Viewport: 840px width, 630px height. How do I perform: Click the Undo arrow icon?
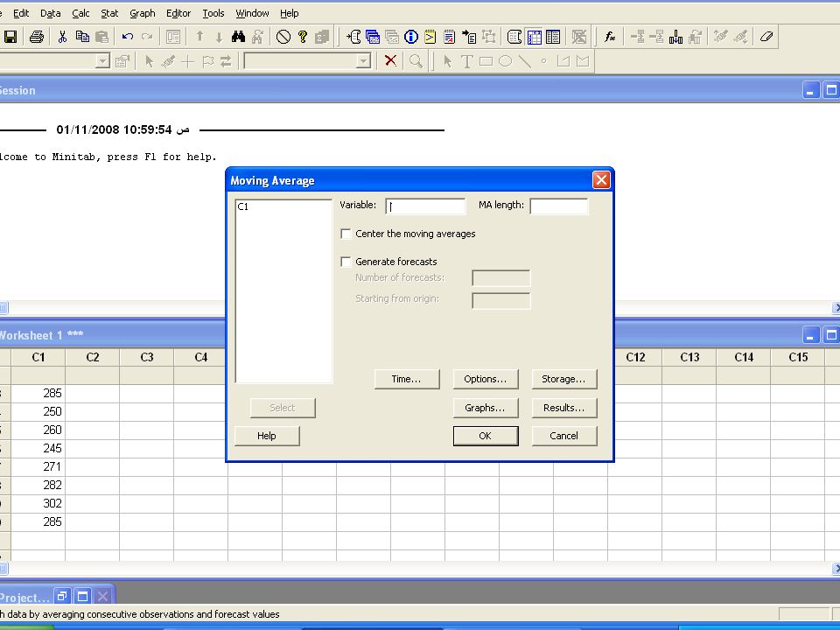128,37
